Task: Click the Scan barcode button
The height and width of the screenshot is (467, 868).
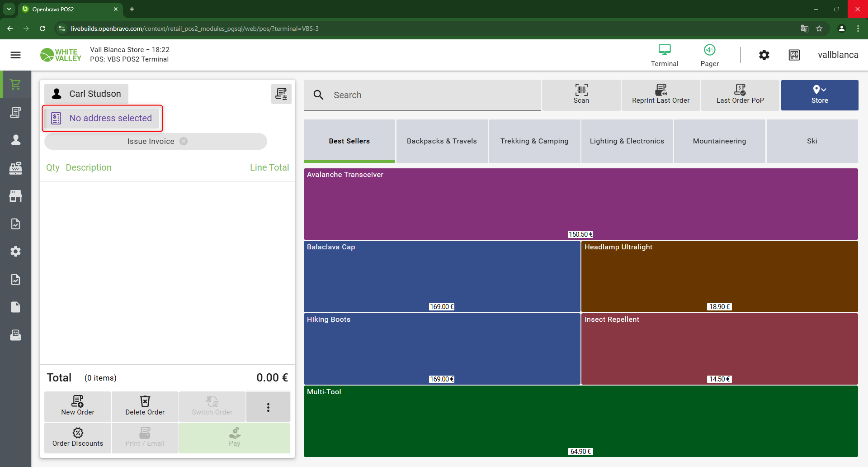Action: click(581, 95)
